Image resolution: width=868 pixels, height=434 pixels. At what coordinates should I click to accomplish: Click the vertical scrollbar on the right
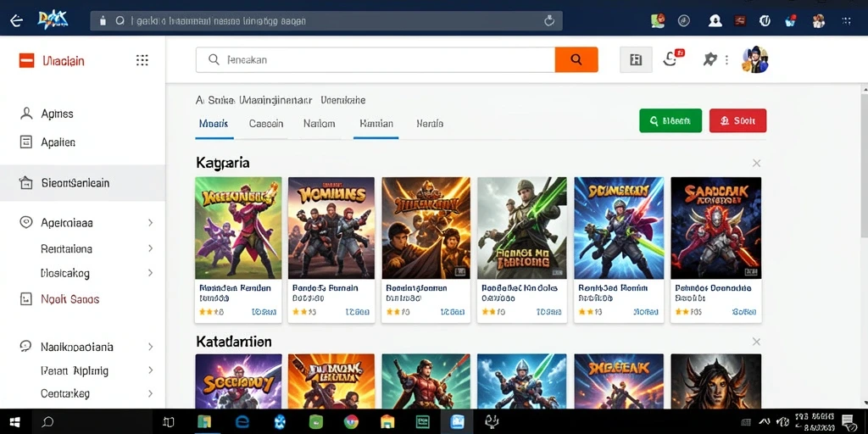point(864,166)
